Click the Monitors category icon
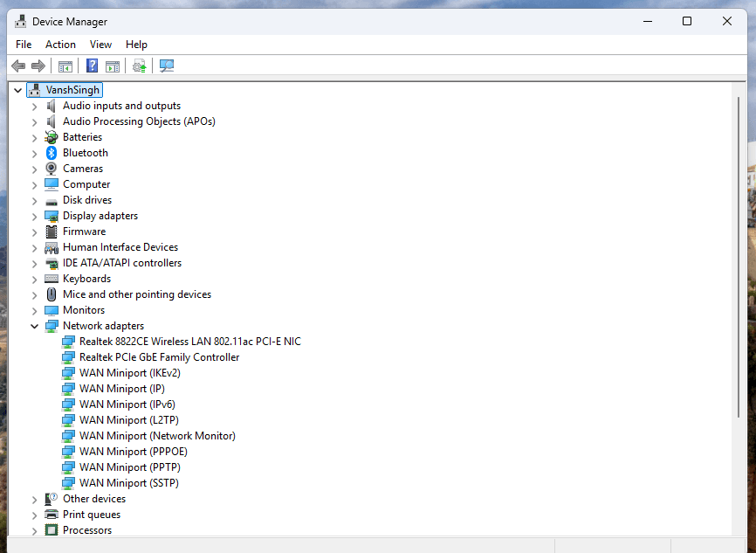Viewport: 756px width, 553px height. [52, 310]
